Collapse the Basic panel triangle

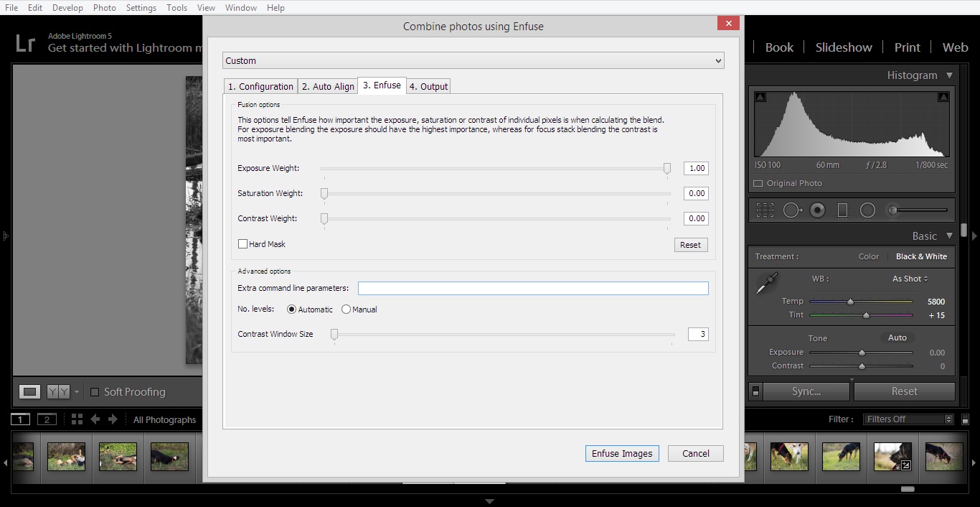(949, 236)
